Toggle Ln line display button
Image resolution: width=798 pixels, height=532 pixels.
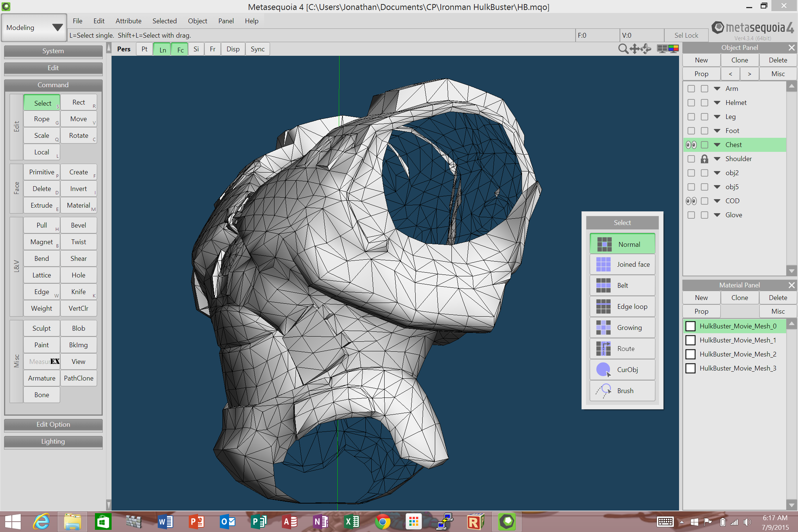click(x=163, y=49)
